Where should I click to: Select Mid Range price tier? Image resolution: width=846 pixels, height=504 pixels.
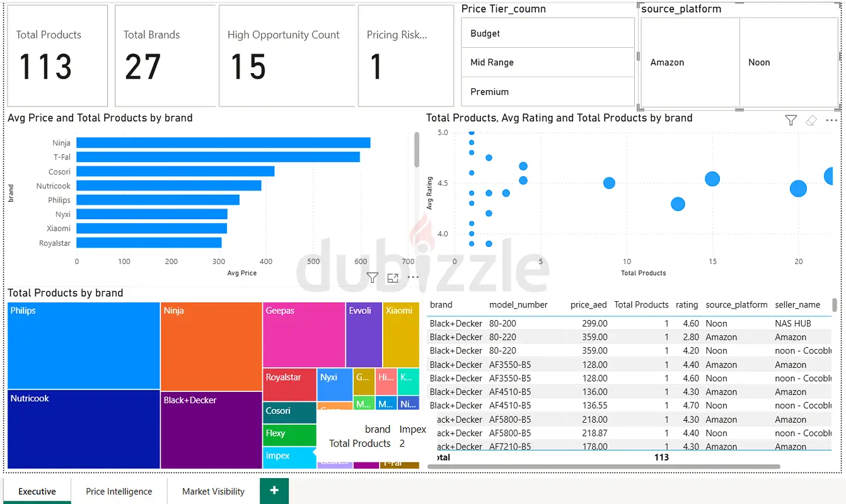pos(548,62)
